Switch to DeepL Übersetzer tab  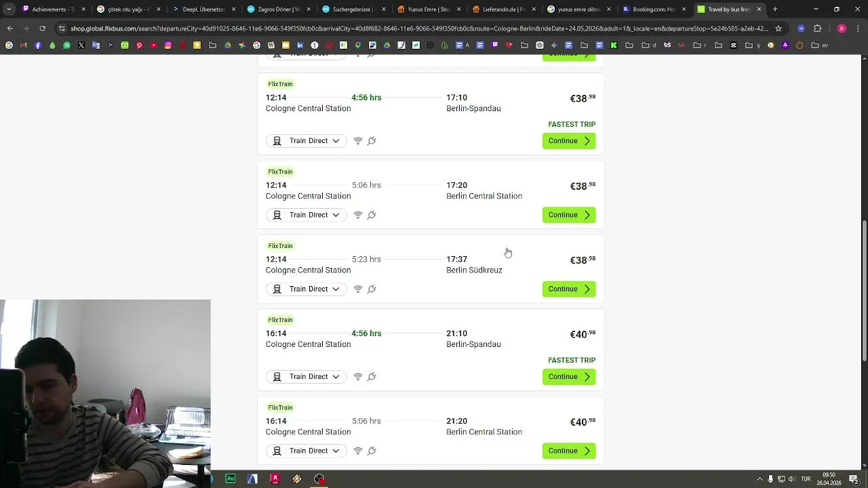203,9
